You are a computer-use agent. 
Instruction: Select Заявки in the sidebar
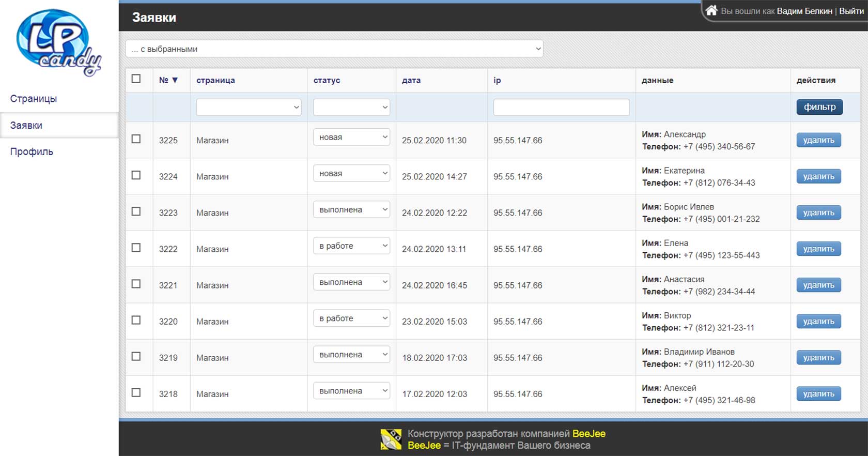click(x=26, y=126)
